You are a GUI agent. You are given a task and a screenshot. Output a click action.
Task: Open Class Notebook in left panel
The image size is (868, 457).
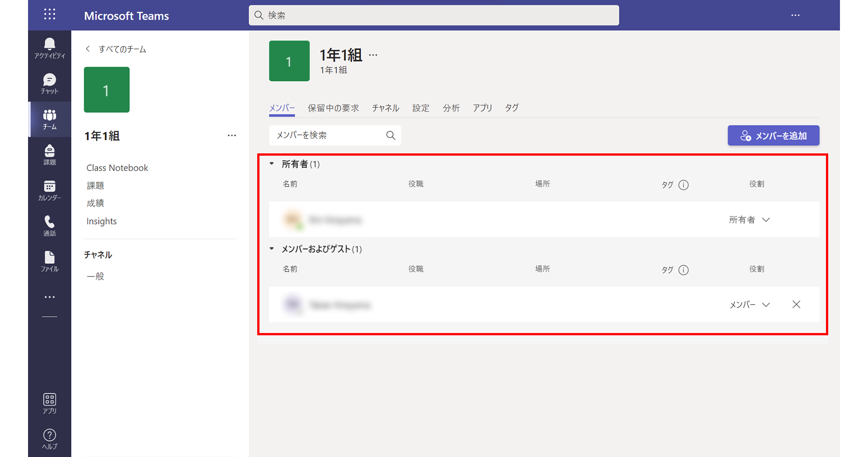point(118,168)
